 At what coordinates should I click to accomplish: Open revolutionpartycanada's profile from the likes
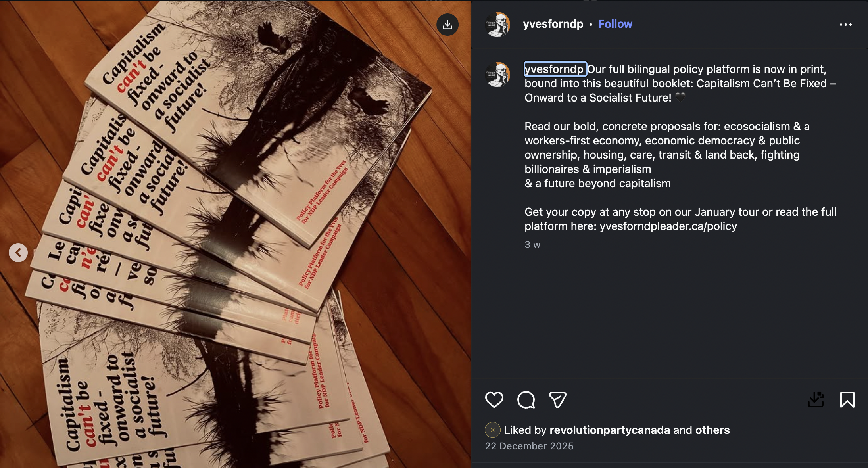tap(610, 430)
